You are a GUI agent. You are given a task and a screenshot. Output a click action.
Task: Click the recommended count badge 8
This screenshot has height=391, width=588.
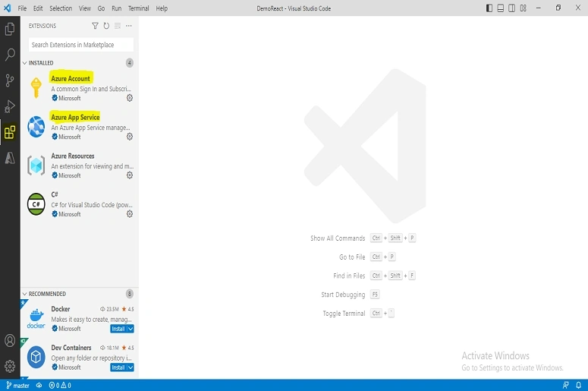[x=130, y=294]
